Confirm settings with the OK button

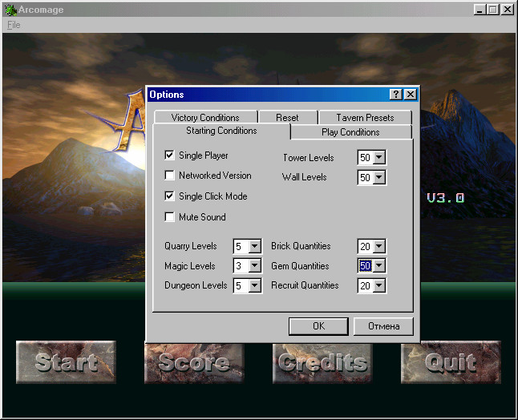(x=318, y=326)
